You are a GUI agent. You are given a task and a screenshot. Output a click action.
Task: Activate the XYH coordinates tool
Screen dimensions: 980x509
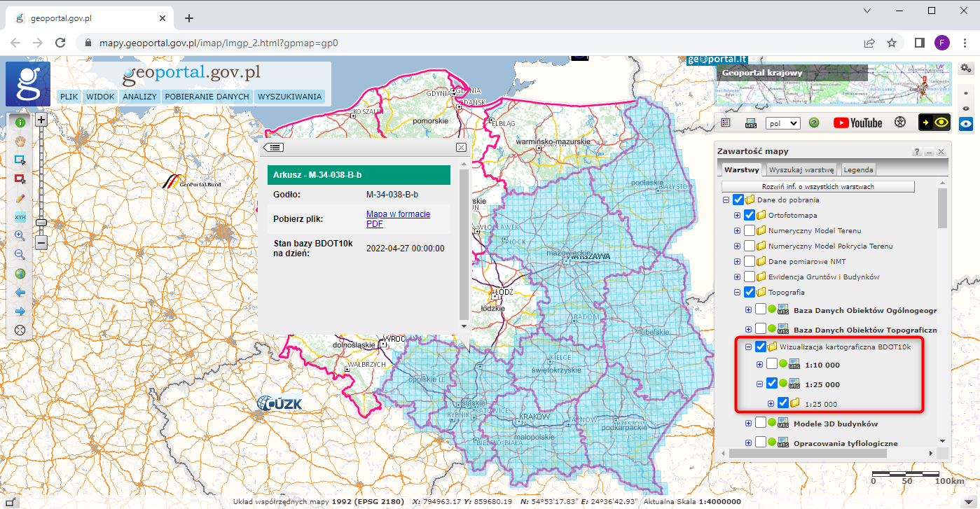tap(20, 217)
